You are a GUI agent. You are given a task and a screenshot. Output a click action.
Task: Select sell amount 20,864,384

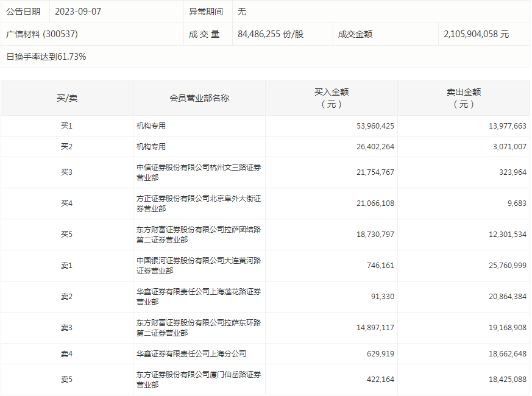coord(508,297)
